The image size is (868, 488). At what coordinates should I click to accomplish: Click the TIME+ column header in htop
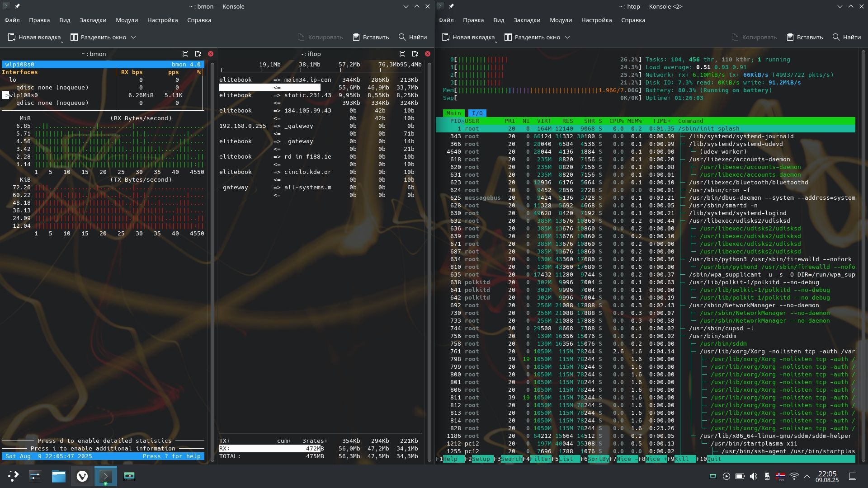click(662, 121)
